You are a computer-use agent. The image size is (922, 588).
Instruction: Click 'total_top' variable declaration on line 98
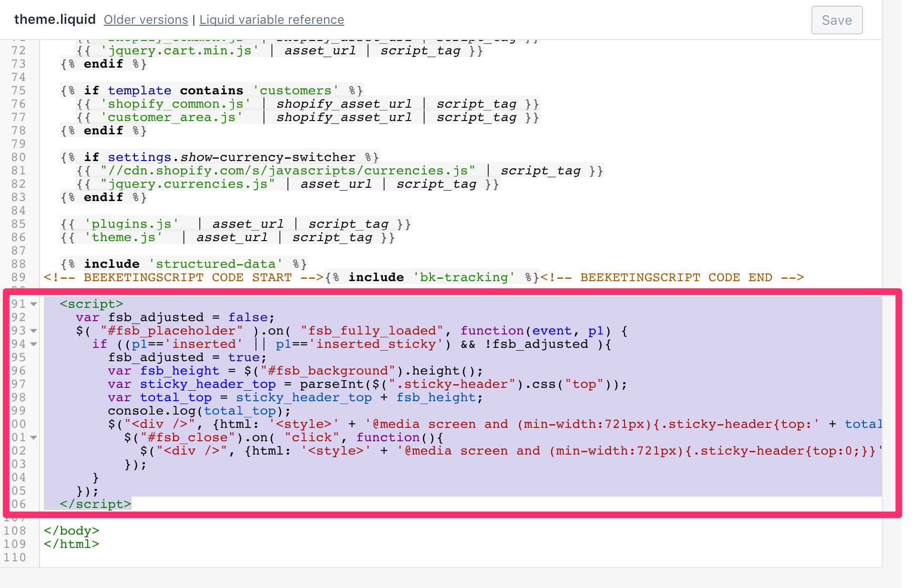(x=176, y=397)
